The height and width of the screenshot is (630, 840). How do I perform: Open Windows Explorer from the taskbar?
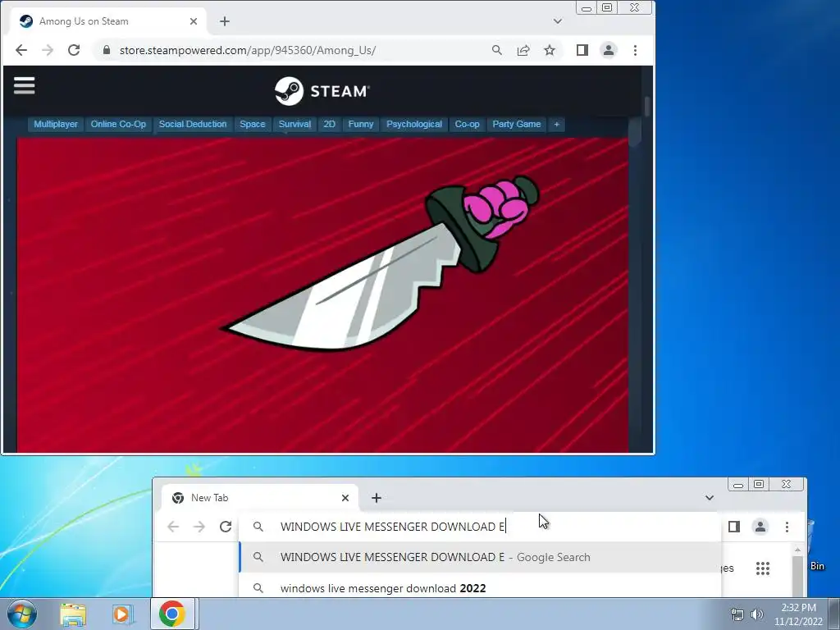tap(73, 614)
